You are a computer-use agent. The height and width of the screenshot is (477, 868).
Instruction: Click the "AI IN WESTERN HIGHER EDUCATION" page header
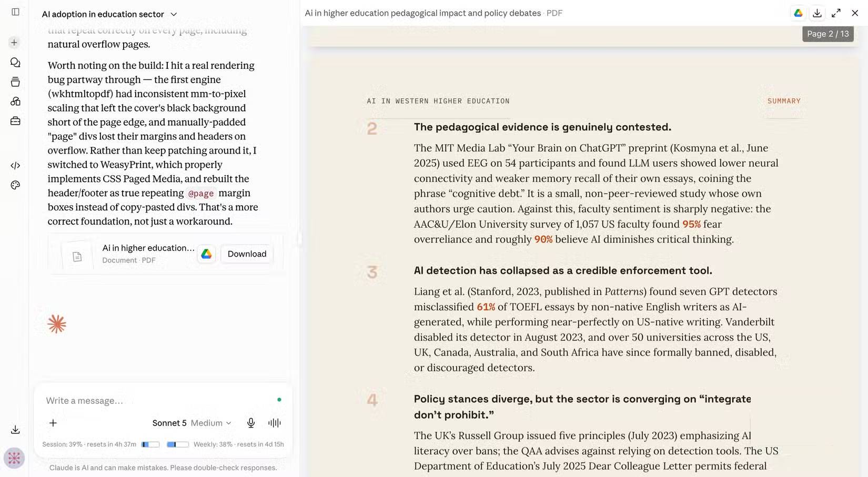pyautogui.click(x=438, y=101)
